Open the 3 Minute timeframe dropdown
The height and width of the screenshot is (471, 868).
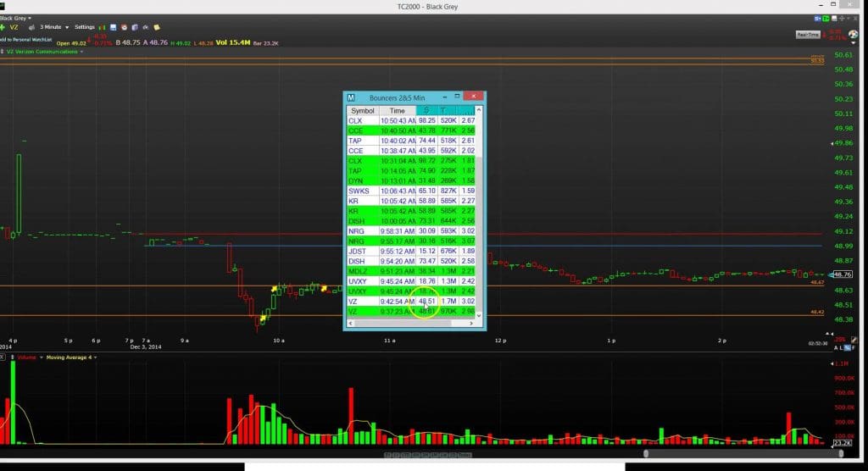pos(53,27)
